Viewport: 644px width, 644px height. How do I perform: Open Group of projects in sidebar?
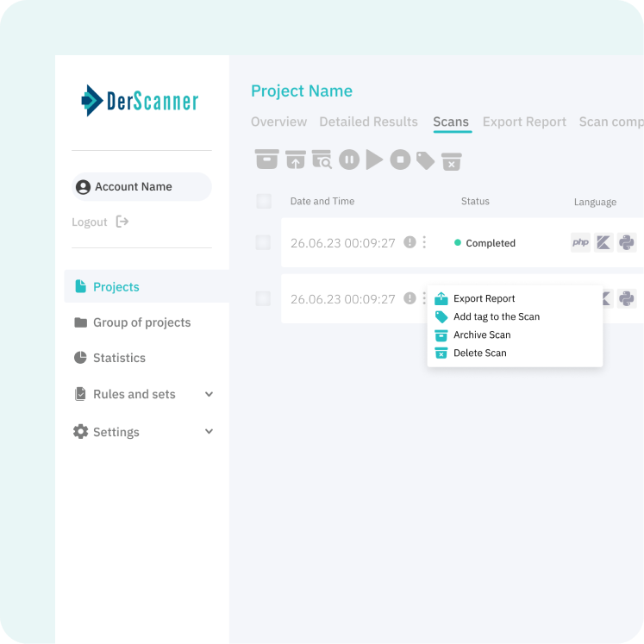[x=141, y=322]
